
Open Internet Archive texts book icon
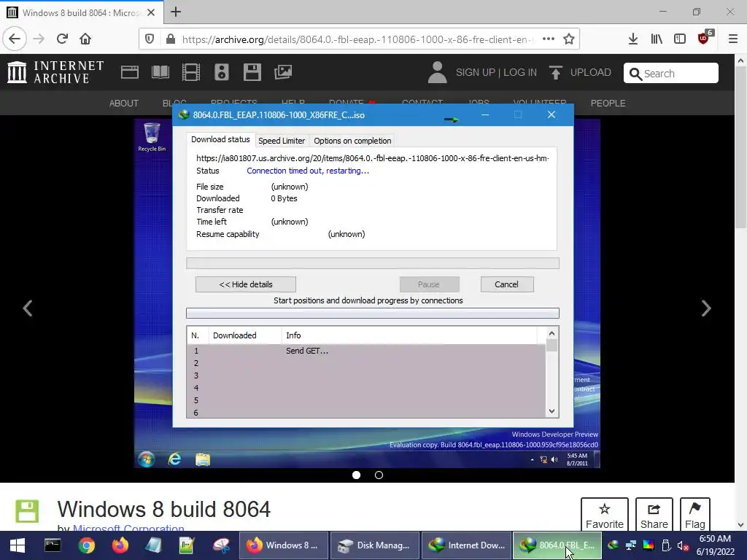pos(160,72)
